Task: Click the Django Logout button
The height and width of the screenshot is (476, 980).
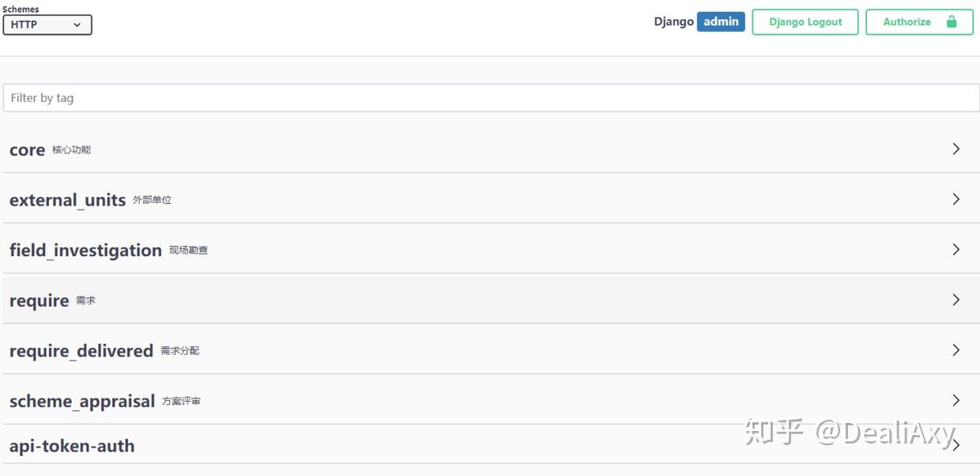Action: click(x=805, y=22)
